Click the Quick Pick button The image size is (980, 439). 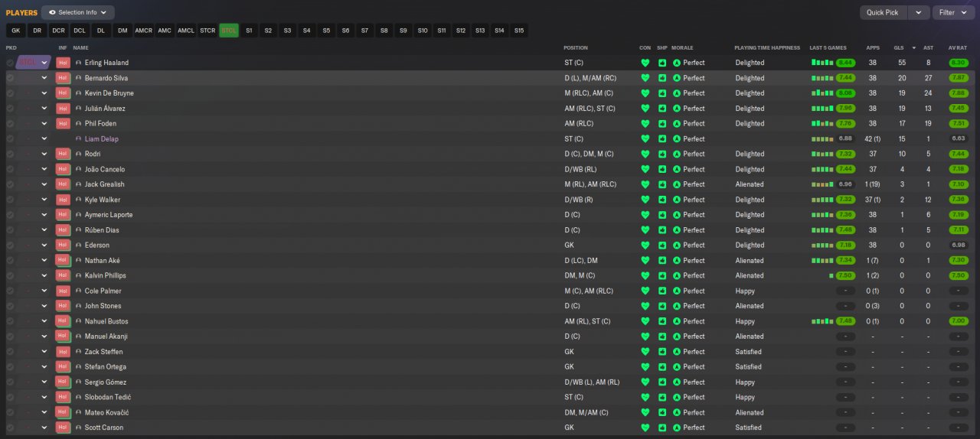tap(883, 12)
